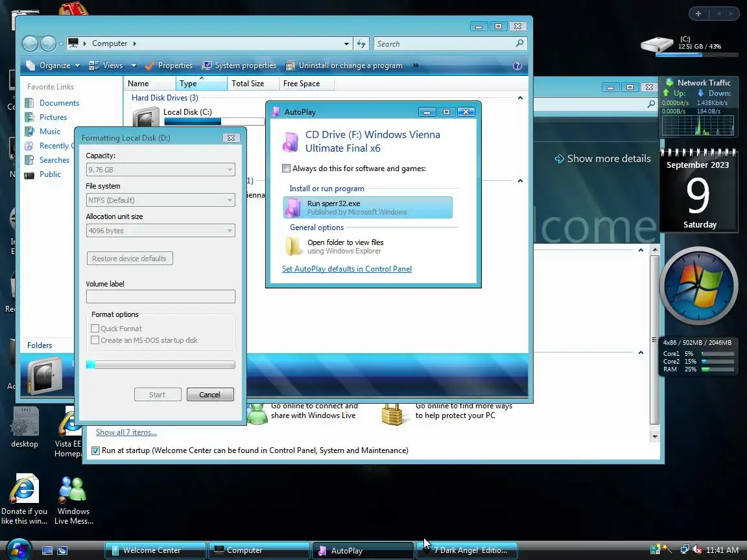Click the formatting progress bar
Screen dimensions: 747x560
(x=161, y=365)
